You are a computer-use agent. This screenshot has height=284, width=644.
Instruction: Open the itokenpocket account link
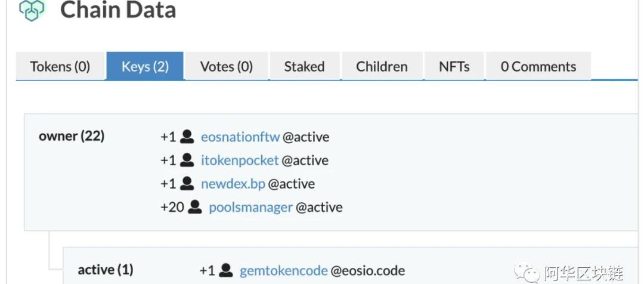(x=240, y=160)
